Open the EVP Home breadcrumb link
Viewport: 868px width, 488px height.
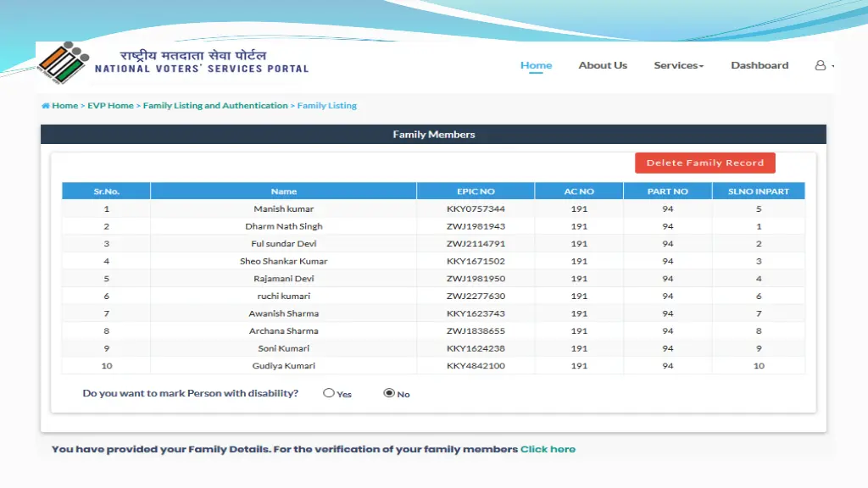111,106
